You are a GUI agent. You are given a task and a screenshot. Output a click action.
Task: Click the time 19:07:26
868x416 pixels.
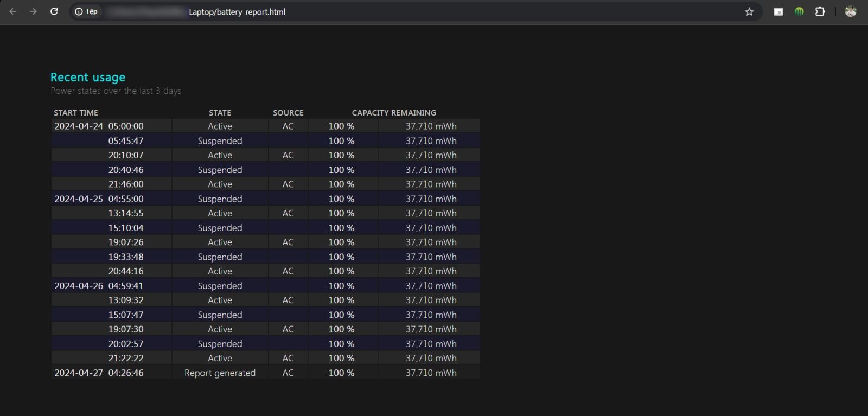[x=126, y=242]
